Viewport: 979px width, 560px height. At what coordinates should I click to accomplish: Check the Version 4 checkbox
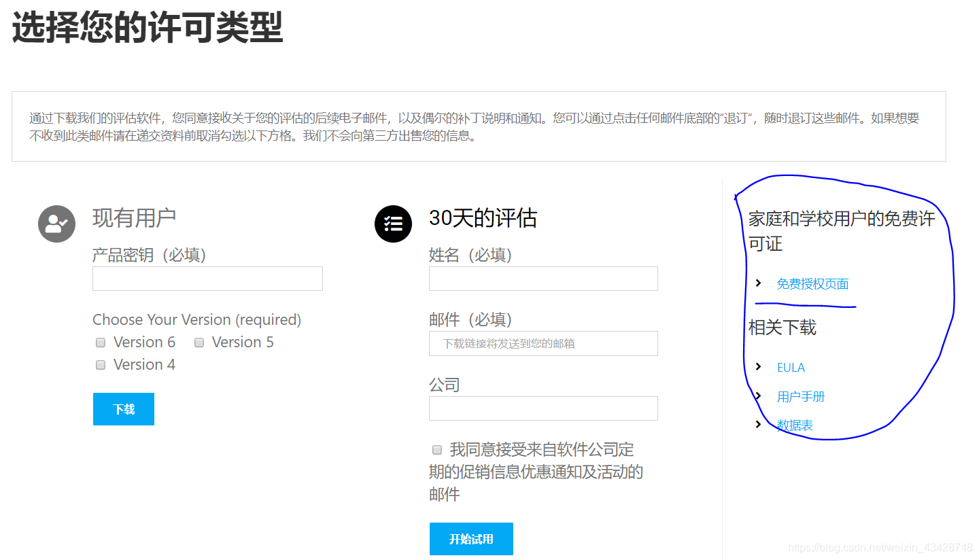coord(101,365)
